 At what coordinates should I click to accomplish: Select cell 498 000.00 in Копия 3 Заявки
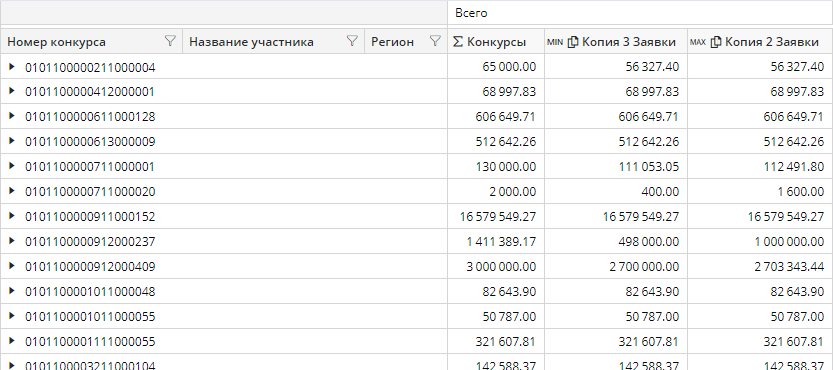coord(616,241)
